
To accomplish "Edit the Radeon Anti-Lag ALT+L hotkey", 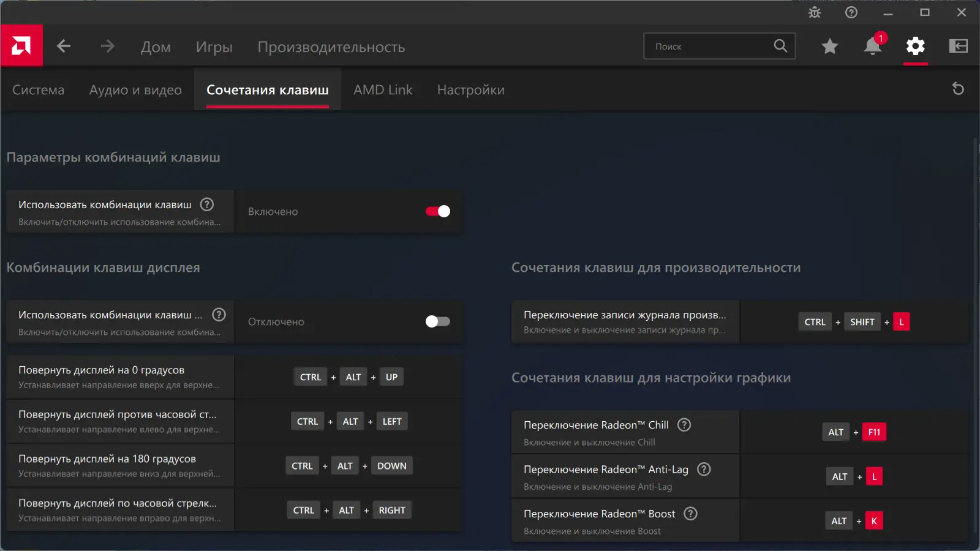I will [x=856, y=477].
